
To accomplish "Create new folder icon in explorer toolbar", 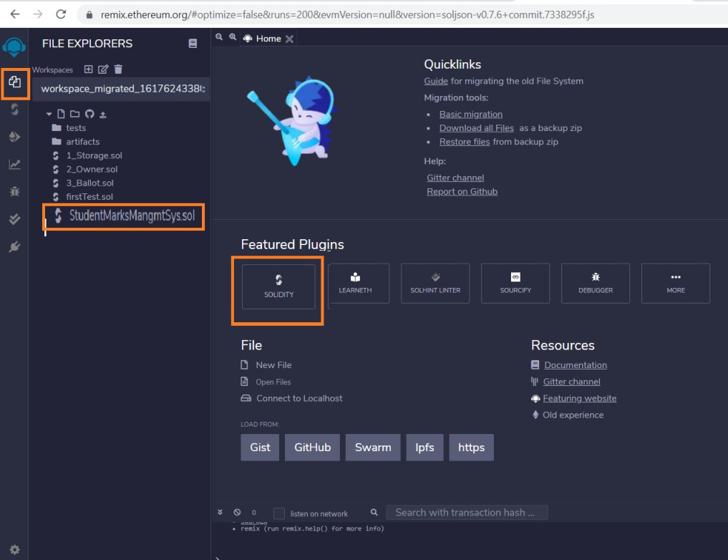I will point(74,114).
